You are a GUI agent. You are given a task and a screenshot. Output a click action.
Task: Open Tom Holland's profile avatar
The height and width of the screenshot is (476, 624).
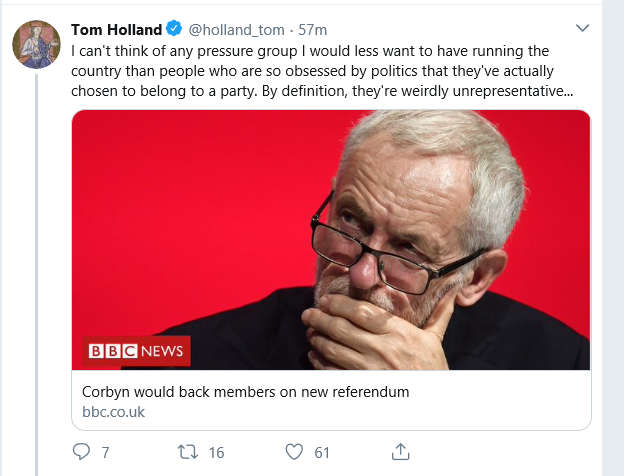pos(35,44)
